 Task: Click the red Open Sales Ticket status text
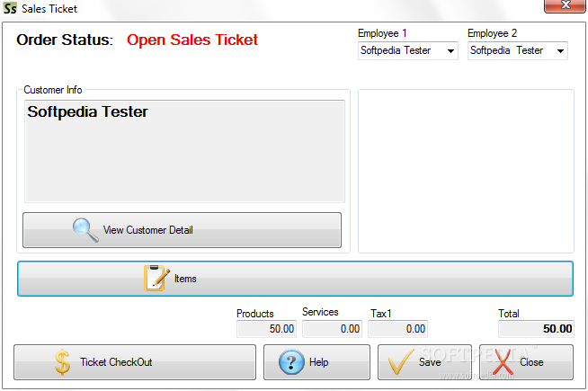[192, 40]
